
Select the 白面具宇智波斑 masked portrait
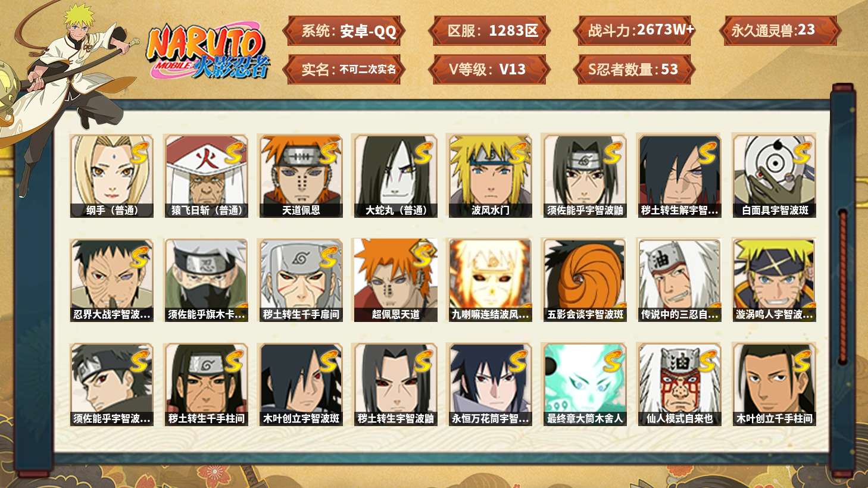(x=774, y=176)
